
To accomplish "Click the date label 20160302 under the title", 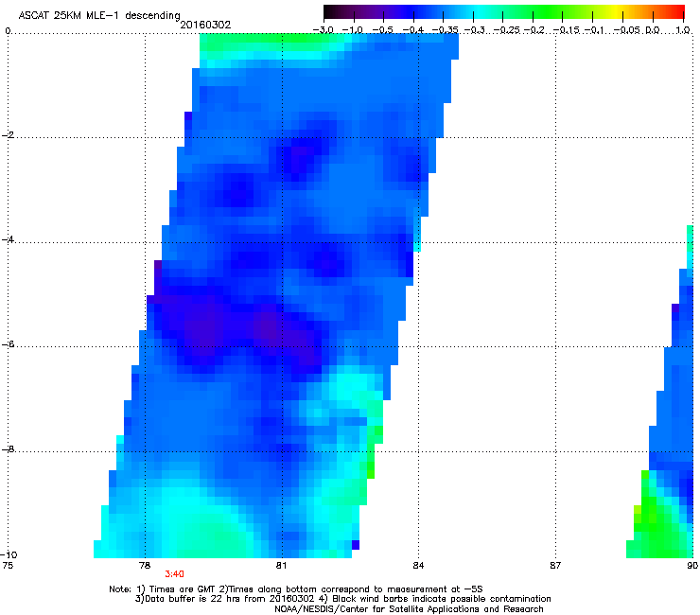I will (x=205, y=25).
